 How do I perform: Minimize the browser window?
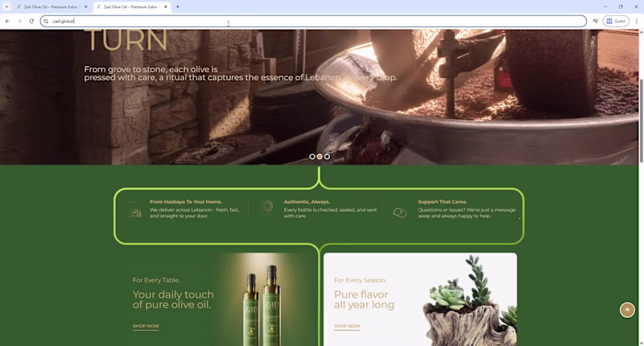pyautogui.click(x=605, y=6)
